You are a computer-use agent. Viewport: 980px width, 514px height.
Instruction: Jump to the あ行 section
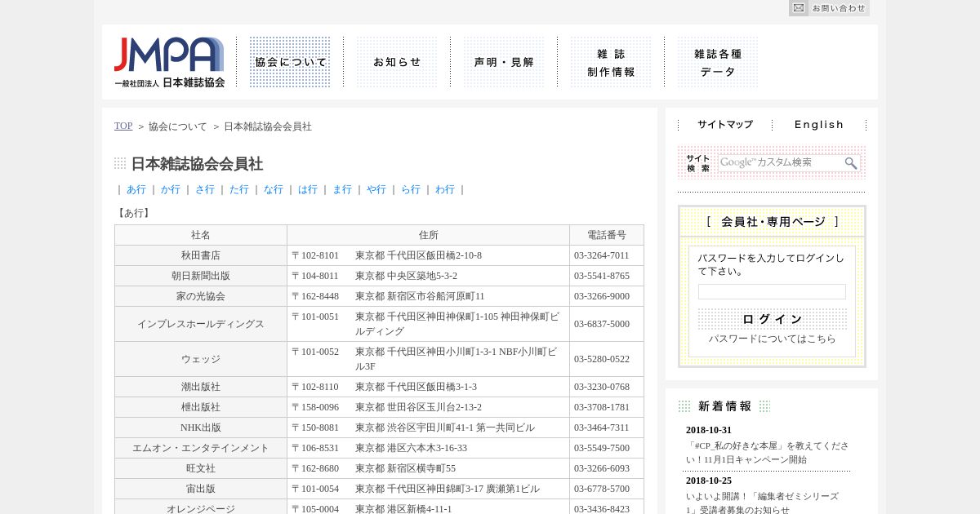click(x=136, y=189)
